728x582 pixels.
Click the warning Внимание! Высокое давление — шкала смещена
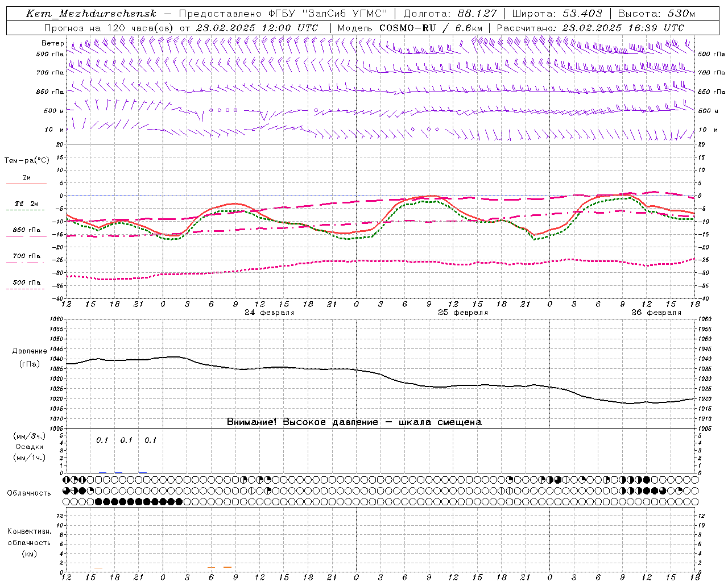click(354, 422)
